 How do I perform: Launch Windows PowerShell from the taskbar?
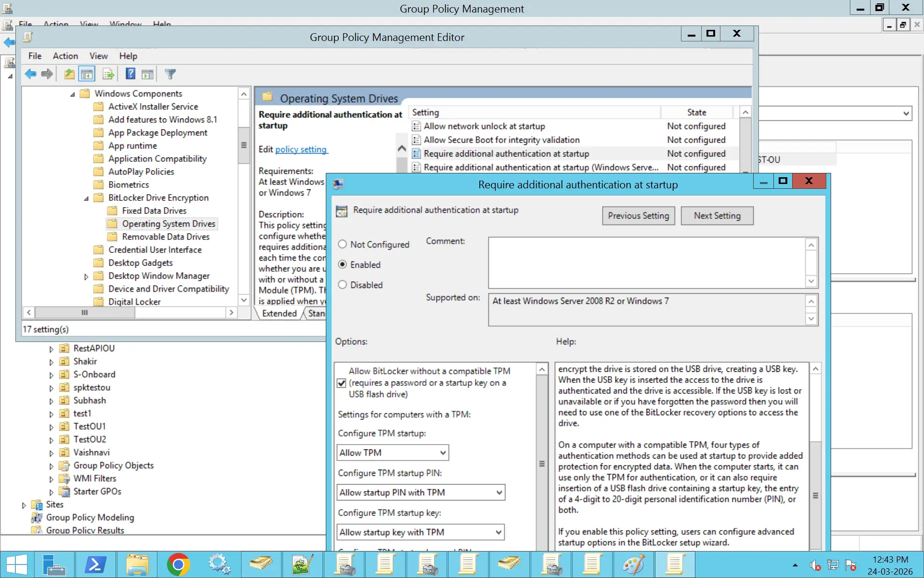pyautogui.click(x=96, y=564)
